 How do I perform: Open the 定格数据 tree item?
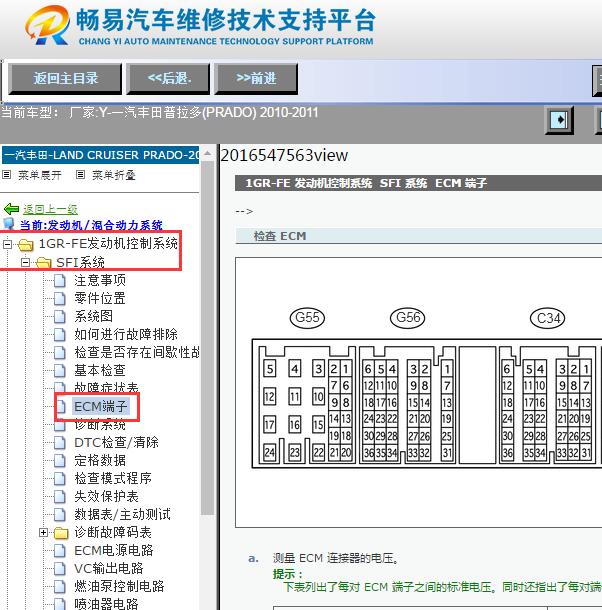click(x=100, y=460)
